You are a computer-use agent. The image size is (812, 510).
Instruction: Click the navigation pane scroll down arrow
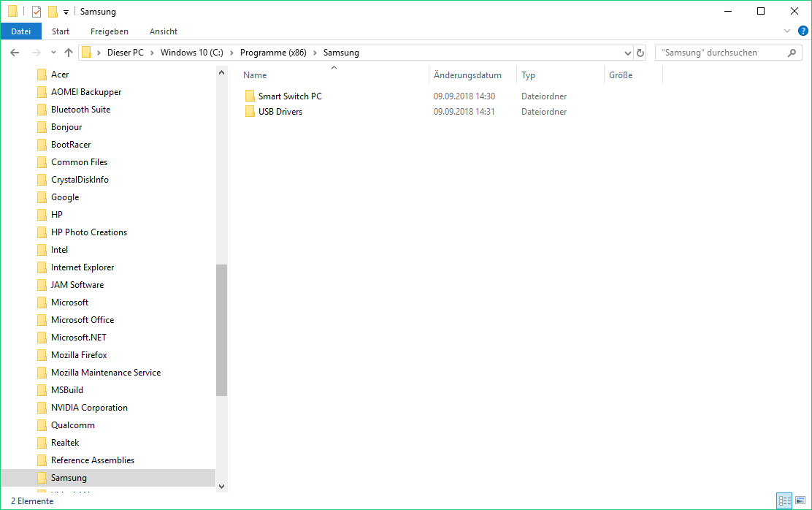222,486
